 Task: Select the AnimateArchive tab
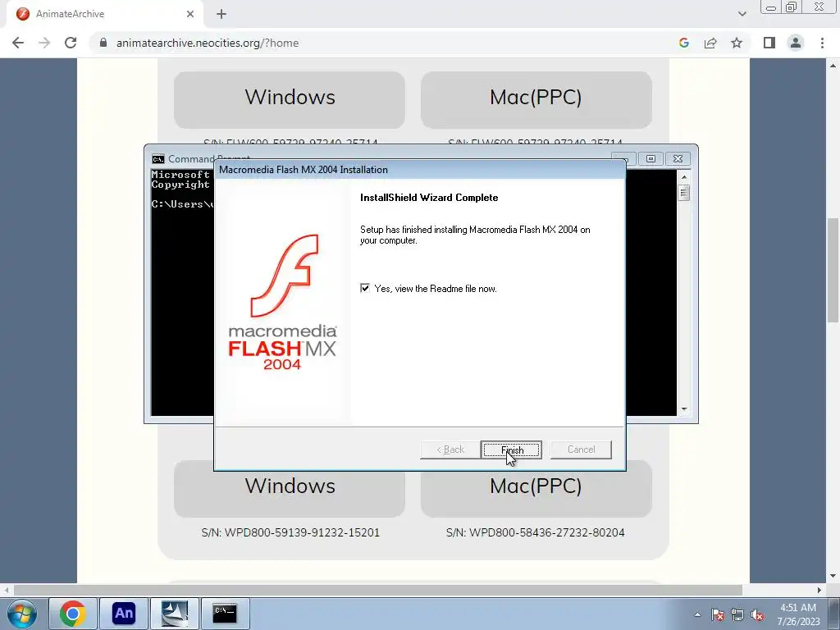pos(104,14)
